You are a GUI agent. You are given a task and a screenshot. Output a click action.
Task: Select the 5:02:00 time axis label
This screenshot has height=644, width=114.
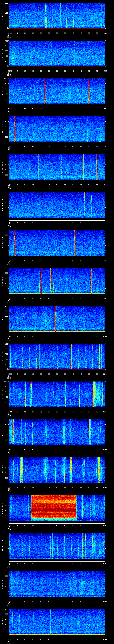coord(9,71)
